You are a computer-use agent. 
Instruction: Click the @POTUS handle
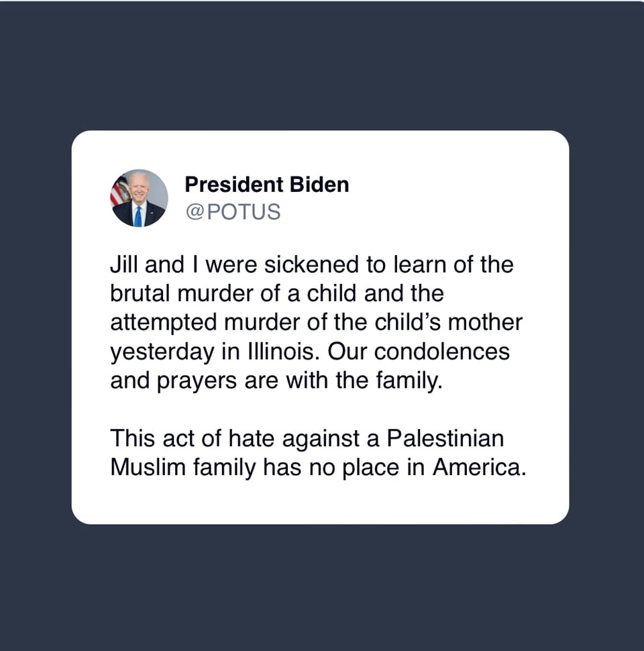(233, 211)
